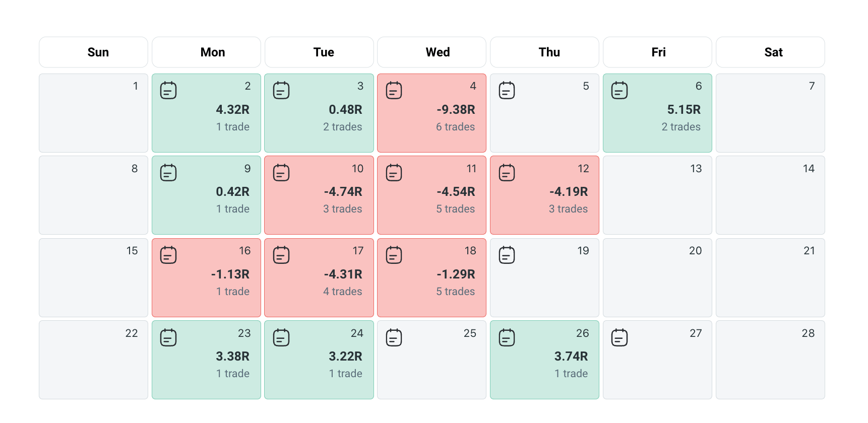Open the note icon on day 27
Viewport: 868px width, 423px height.
click(x=619, y=337)
